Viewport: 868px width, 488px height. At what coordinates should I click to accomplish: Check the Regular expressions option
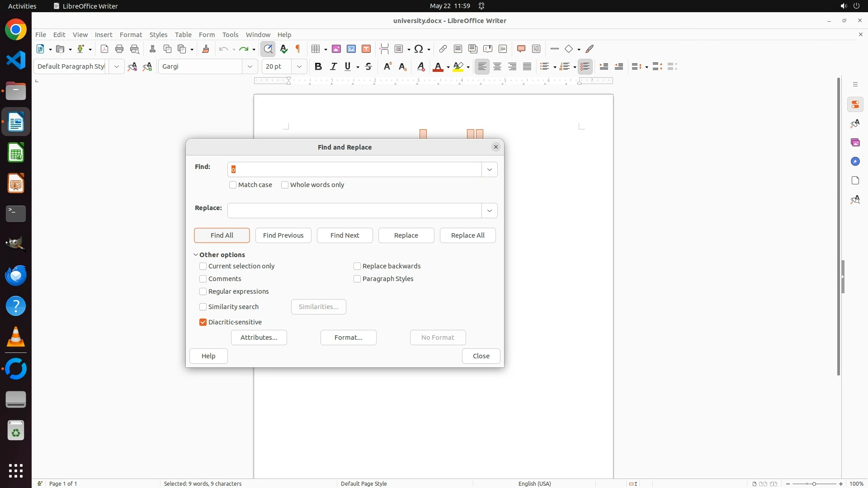click(x=203, y=291)
